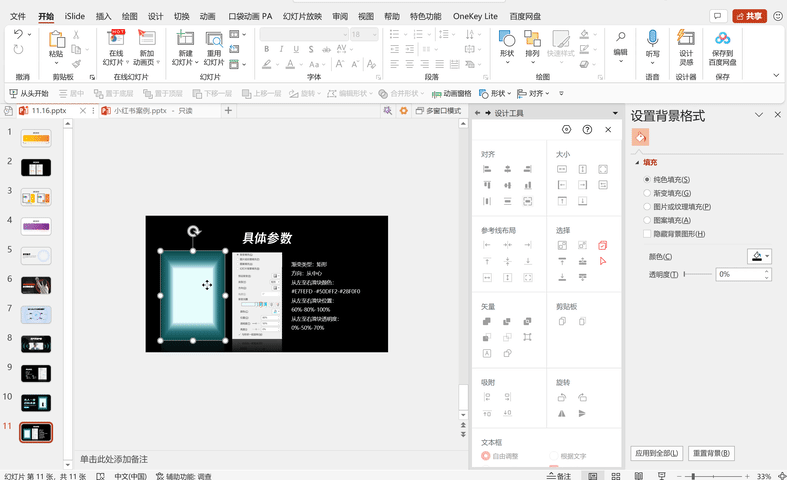Select Solid fill radio button
The image size is (787, 480).
click(x=647, y=179)
